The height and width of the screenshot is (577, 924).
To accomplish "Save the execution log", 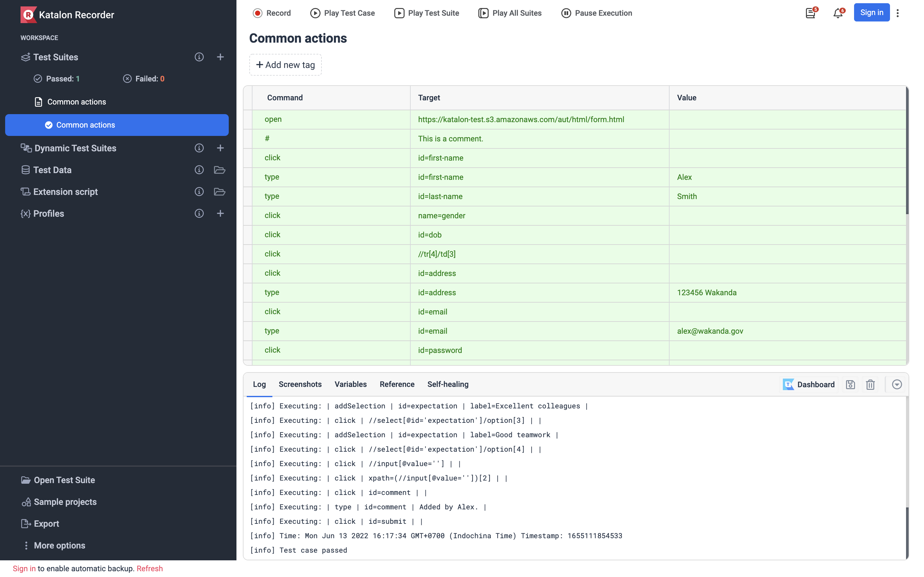I will click(x=850, y=384).
